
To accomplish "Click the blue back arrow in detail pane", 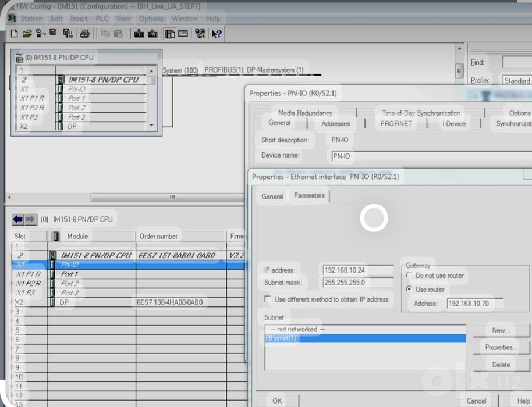I will coord(17,220).
